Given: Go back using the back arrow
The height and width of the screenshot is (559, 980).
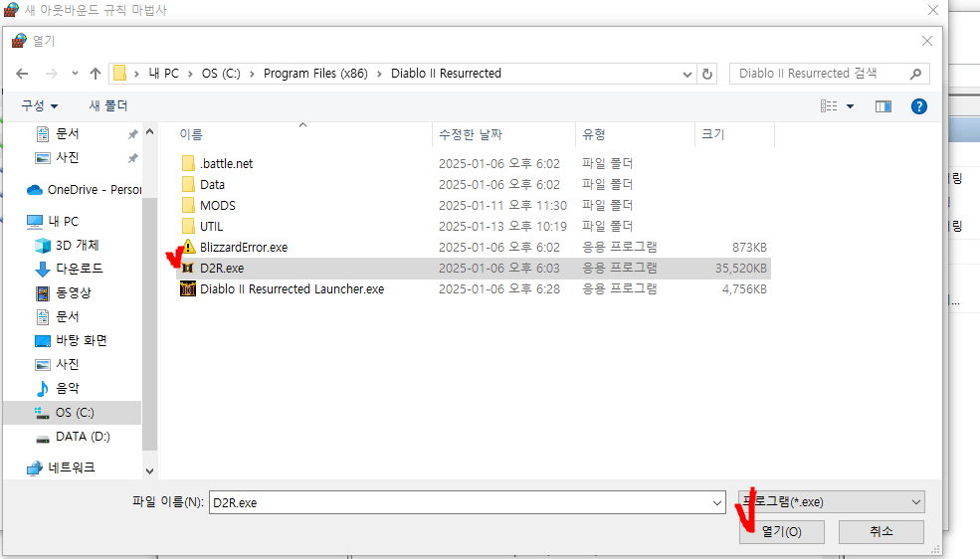Looking at the screenshot, I should click(x=22, y=74).
